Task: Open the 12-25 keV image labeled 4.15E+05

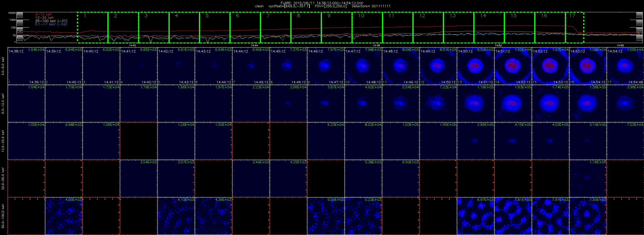Action: coord(513,141)
